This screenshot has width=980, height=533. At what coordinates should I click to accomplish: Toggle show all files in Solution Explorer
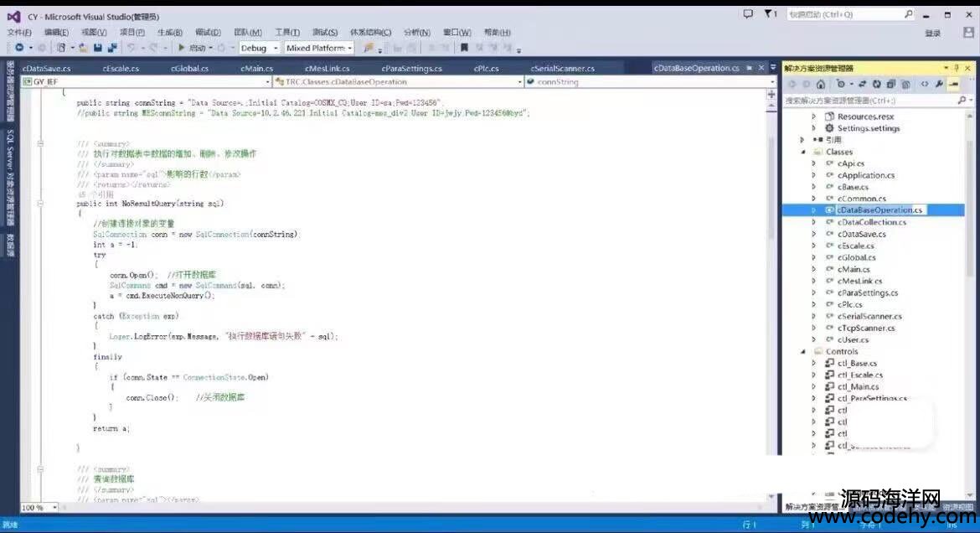pyautogui.click(x=905, y=84)
